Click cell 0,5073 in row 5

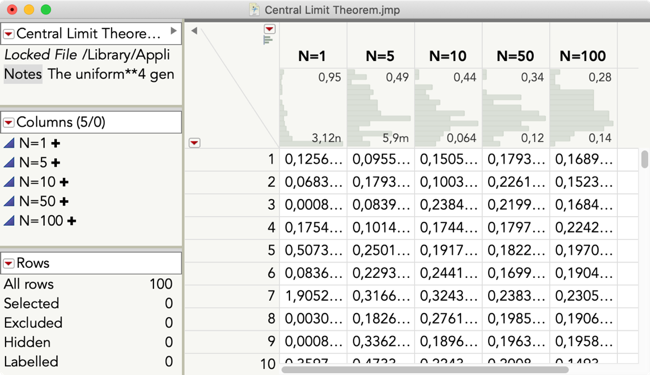[313, 251]
